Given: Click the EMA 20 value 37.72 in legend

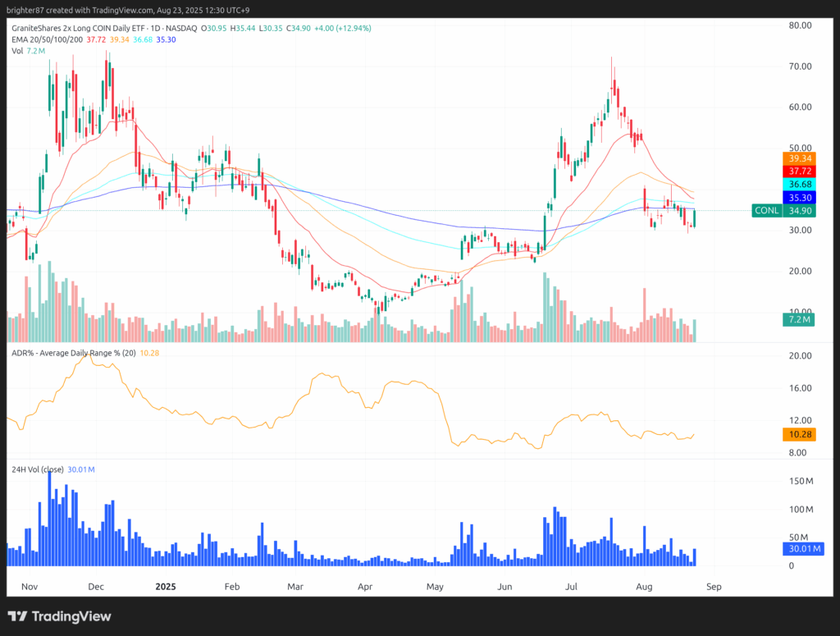Looking at the screenshot, I should pos(97,39).
